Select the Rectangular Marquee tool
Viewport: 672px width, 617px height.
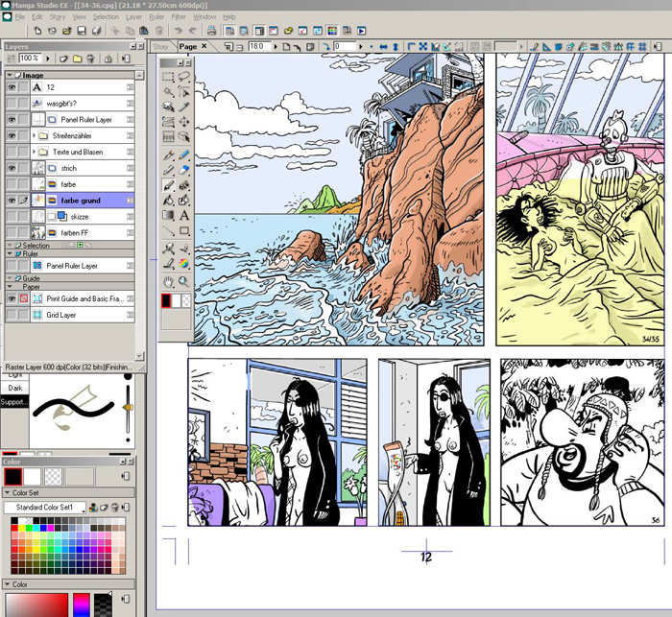pos(168,77)
